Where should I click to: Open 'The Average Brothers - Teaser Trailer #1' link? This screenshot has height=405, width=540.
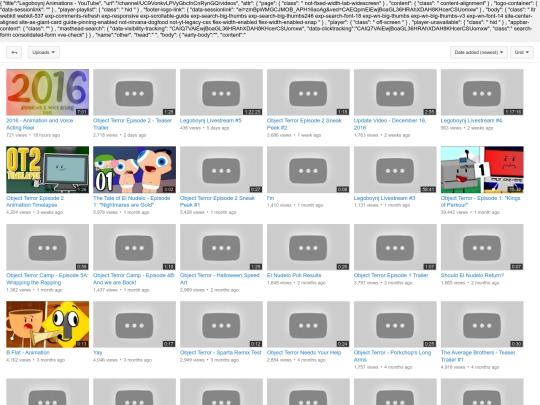coord(478,356)
